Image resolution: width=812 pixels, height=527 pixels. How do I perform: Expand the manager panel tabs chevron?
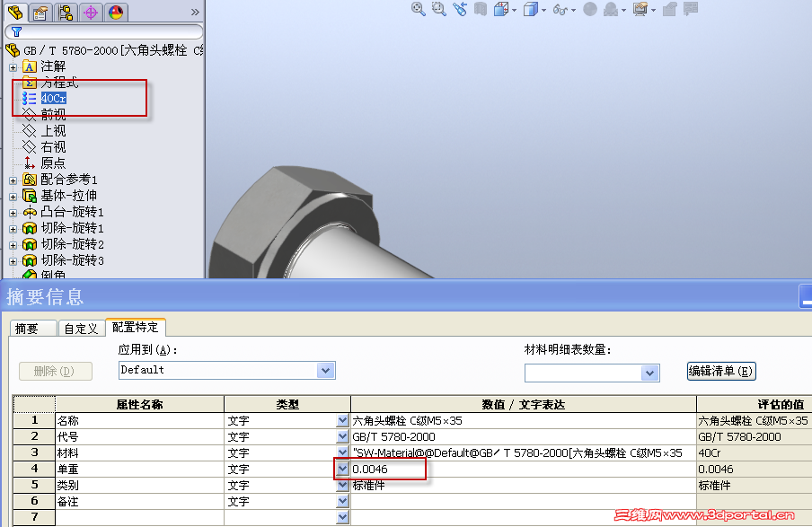(195, 12)
